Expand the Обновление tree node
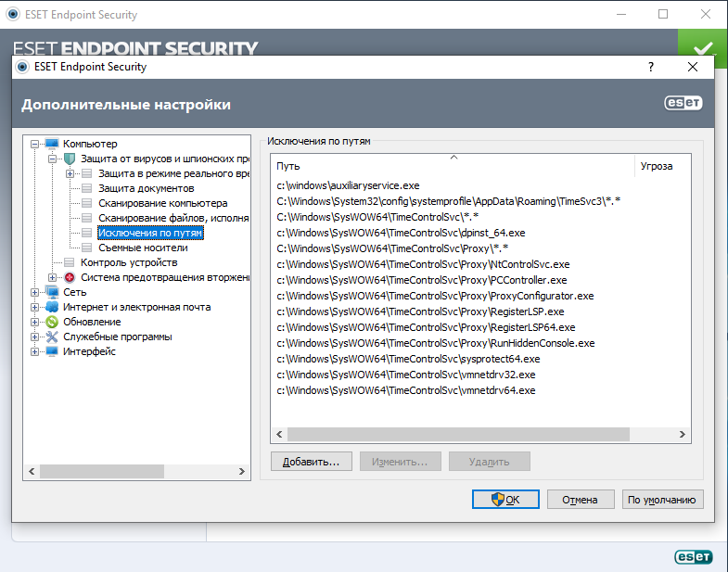Viewport: 728px width, 572px height. (x=34, y=323)
